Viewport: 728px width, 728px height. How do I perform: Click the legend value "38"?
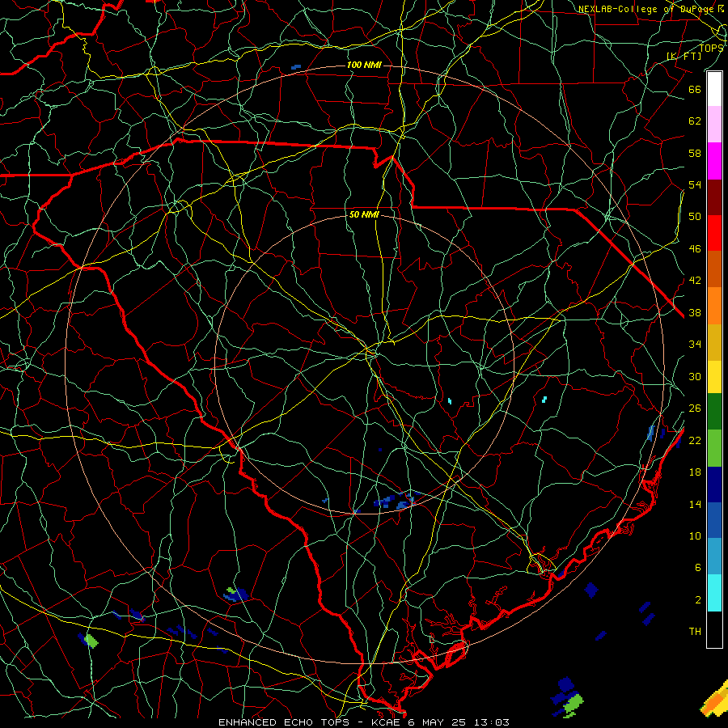point(695,312)
